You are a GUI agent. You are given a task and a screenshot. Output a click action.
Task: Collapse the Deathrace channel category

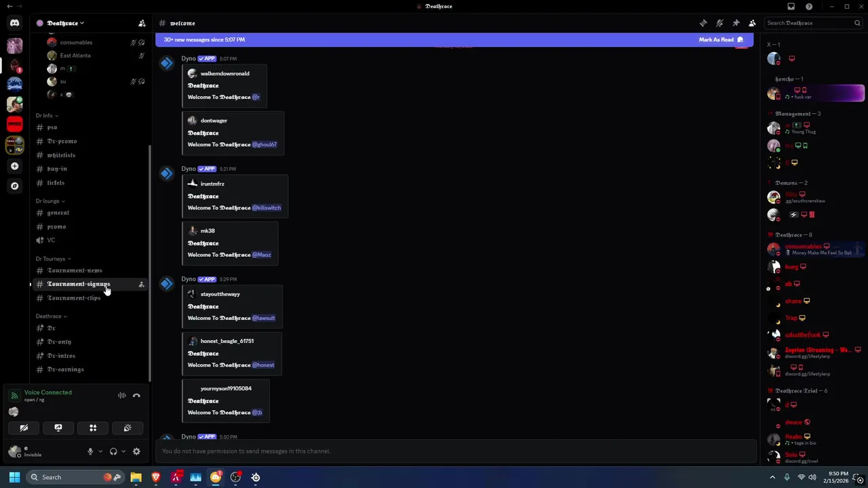52,317
